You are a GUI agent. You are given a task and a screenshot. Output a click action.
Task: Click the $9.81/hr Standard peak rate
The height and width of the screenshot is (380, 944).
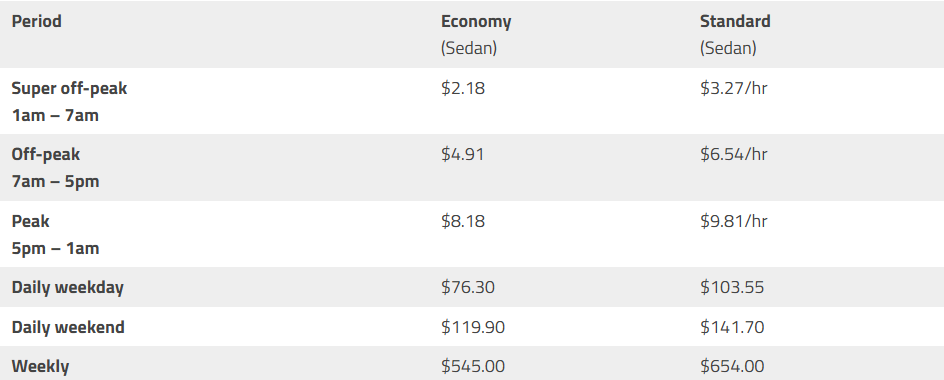(x=733, y=221)
